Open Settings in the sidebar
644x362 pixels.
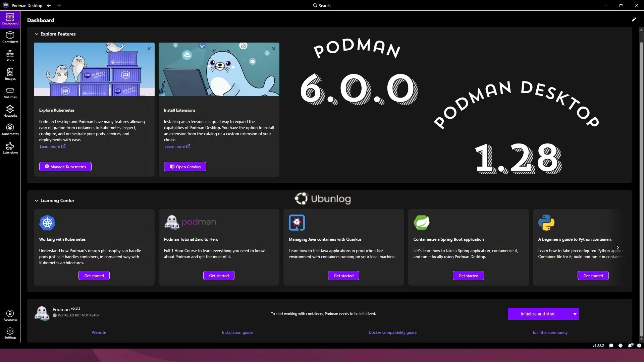tap(10, 334)
